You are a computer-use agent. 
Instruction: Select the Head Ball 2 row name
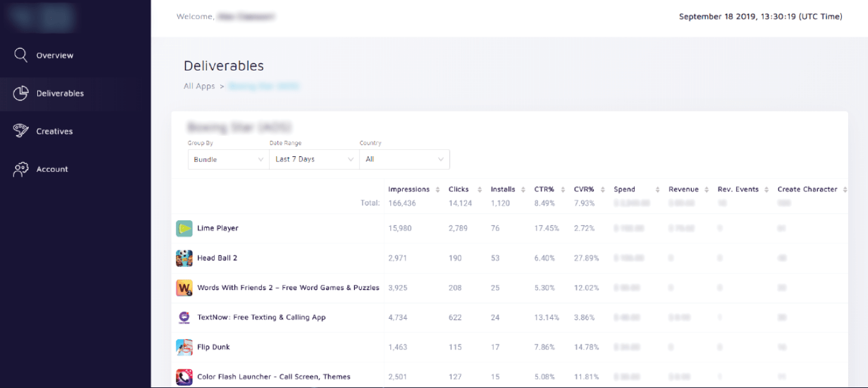[217, 258]
